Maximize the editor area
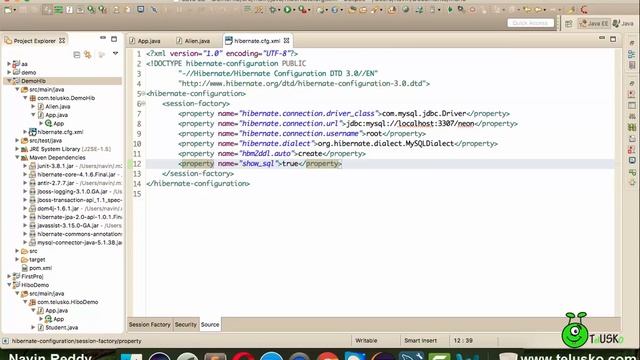This screenshot has height=360, width=640. click(613, 39)
